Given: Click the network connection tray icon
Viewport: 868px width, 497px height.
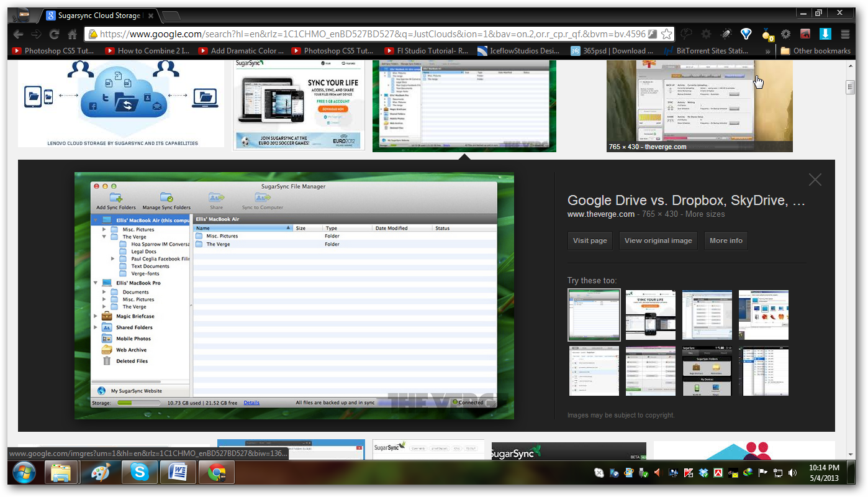Looking at the screenshot, I should (777, 473).
